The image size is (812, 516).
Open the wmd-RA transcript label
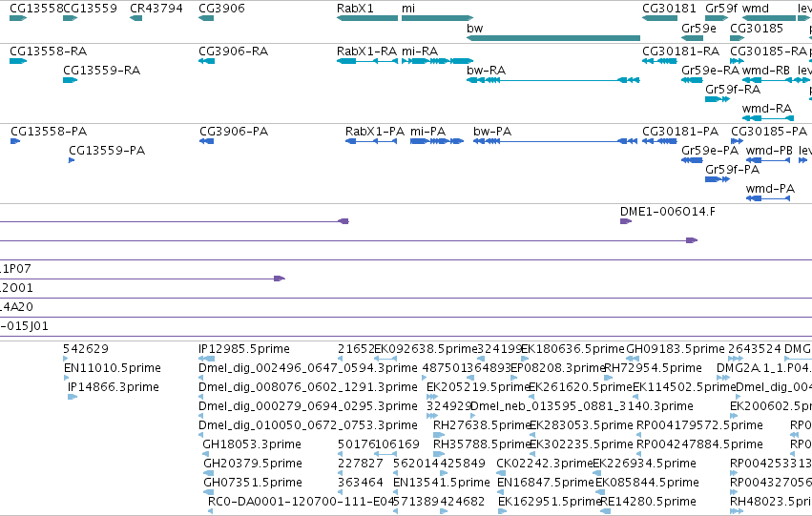[767, 109]
